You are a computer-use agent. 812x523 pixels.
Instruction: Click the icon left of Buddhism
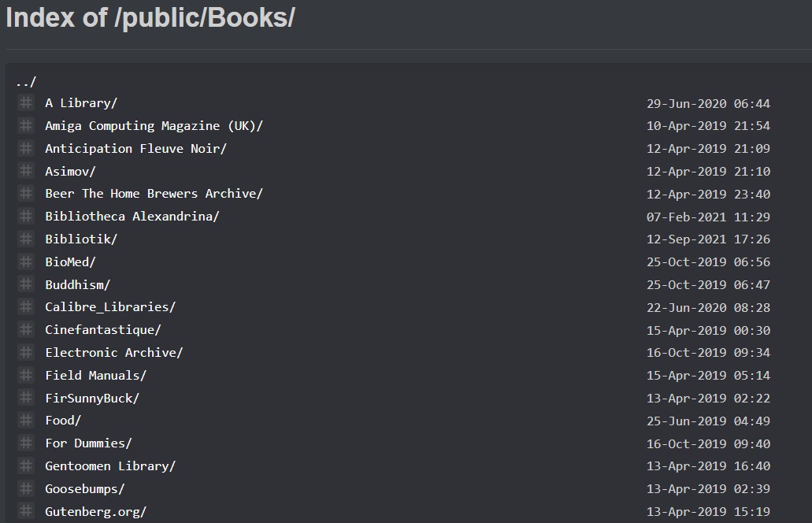(x=25, y=284)
